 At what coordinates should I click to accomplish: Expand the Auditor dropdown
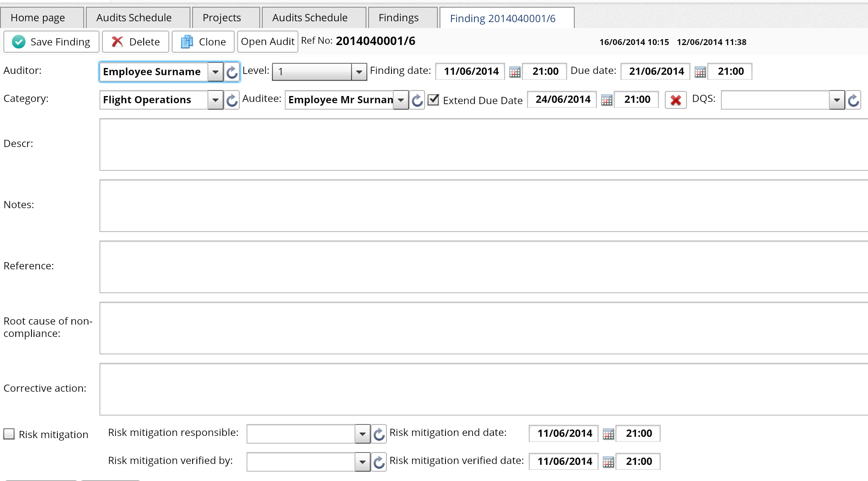(x=216, y=72)
